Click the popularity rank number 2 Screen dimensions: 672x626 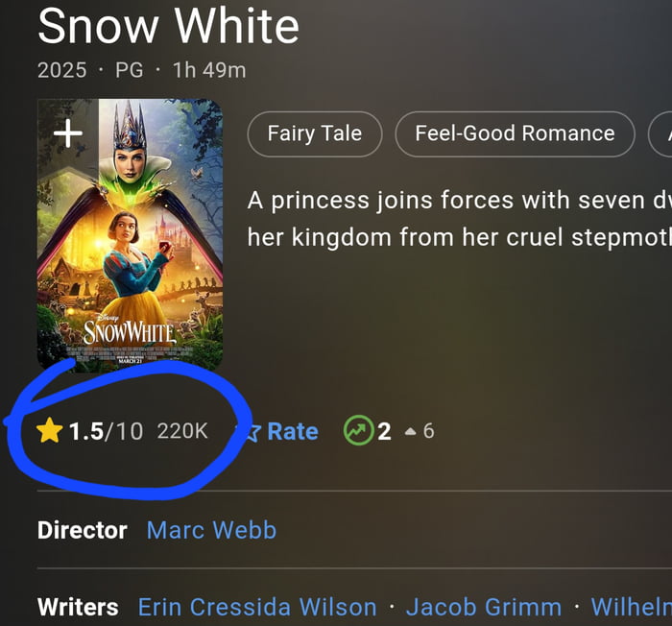coord(384,431)
